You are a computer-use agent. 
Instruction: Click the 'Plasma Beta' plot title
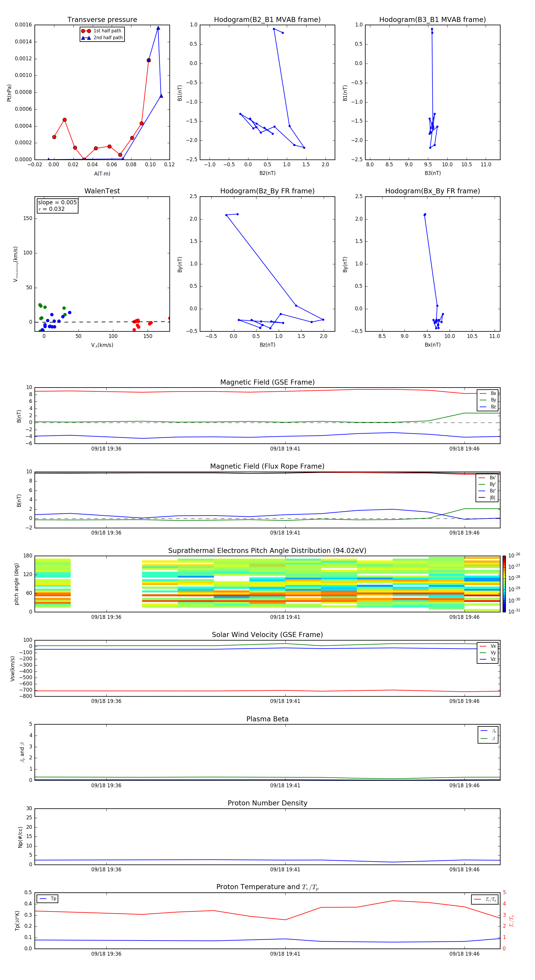267,719
